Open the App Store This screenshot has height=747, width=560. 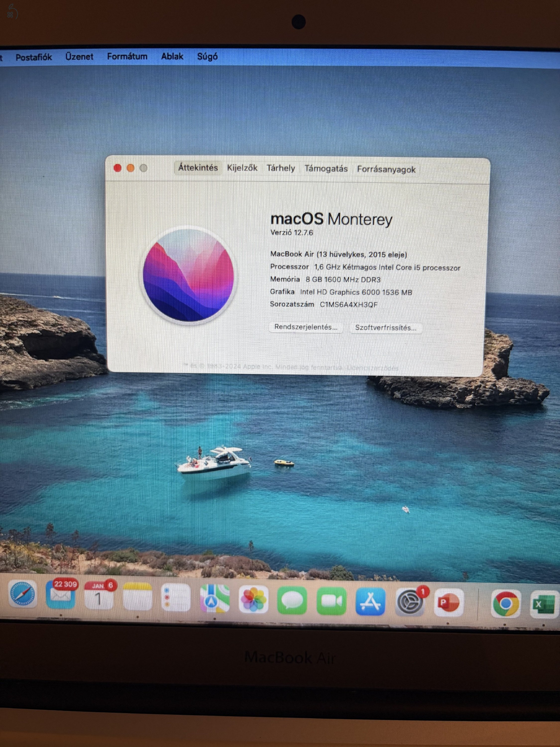click(x=370, y=601)
